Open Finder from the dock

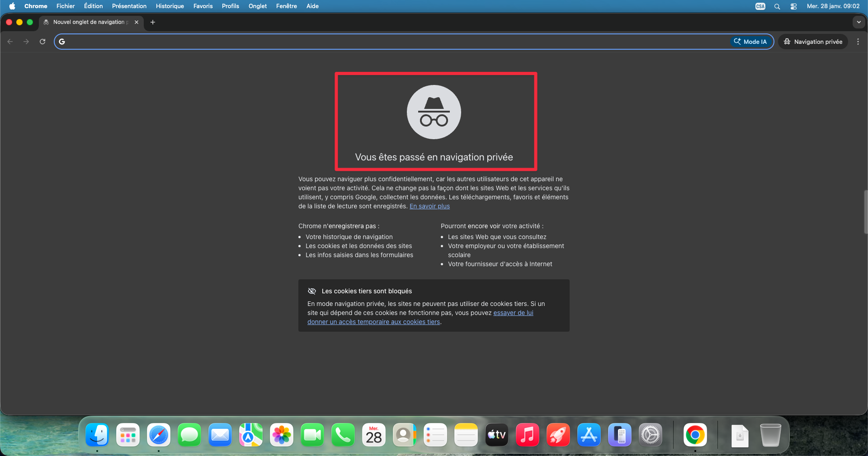(x=97, y=435)
